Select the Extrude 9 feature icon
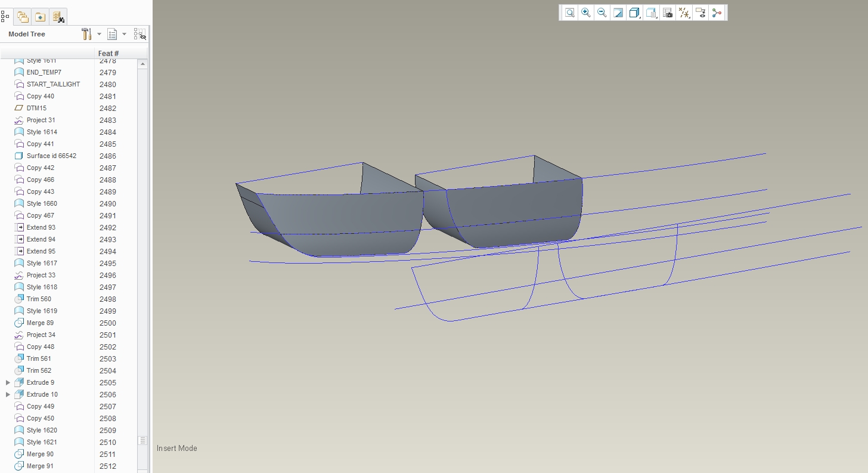Viewport: 868px width, 473px height. (x=19, y=382)
